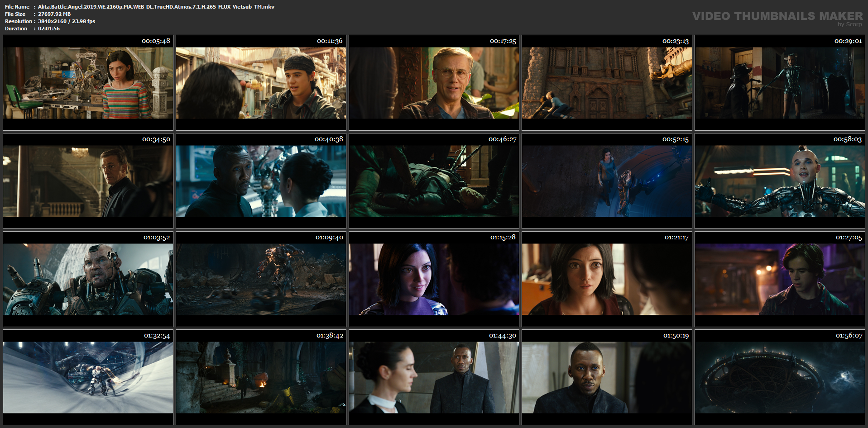Choose the frame at 01:44:30
This screenshot has height=428, width=868.
coord(434,377)
